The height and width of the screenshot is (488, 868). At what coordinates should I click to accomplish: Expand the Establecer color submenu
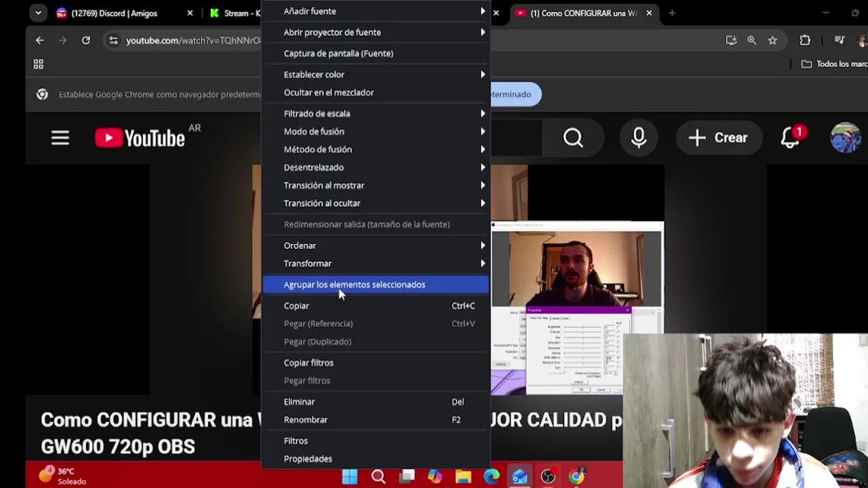tap(376, 75)
